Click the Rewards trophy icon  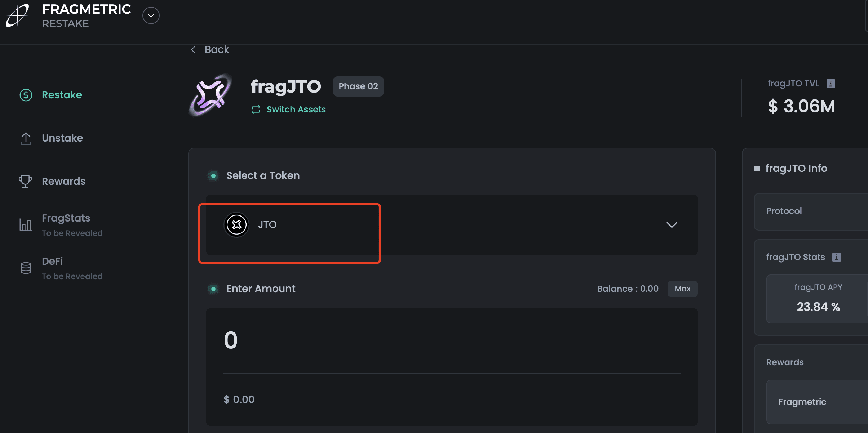[25, 182]
